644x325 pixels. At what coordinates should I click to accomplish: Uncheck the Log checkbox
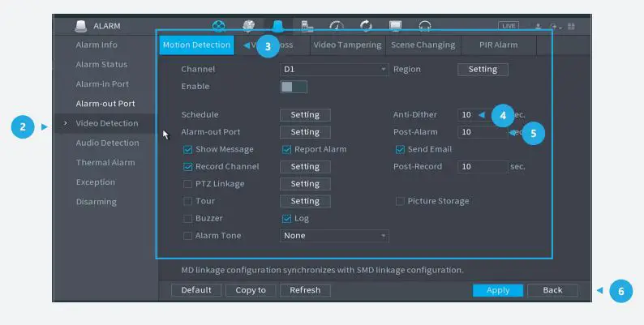[286, 218]
